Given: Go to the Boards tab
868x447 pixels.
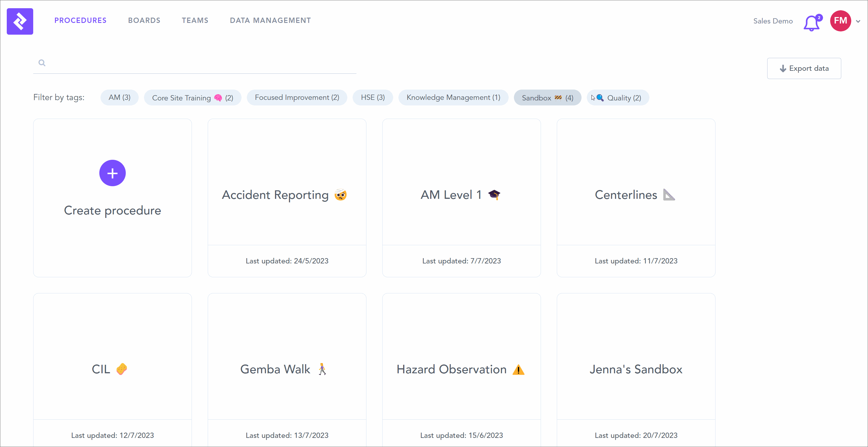Looking at the screenshot, I should (x=144, y=21).
